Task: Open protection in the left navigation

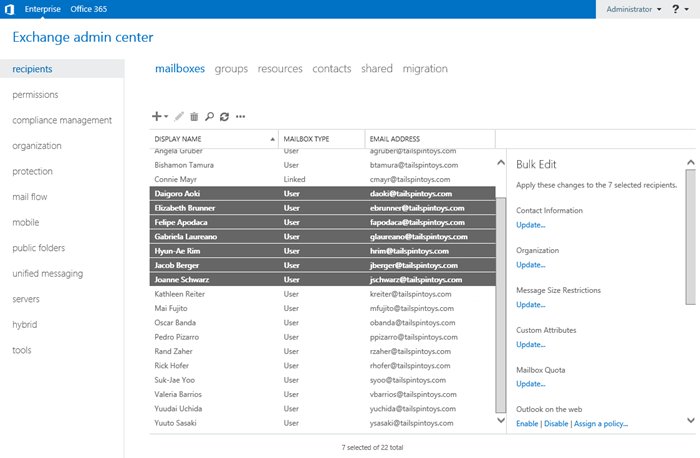Action: 32,171
